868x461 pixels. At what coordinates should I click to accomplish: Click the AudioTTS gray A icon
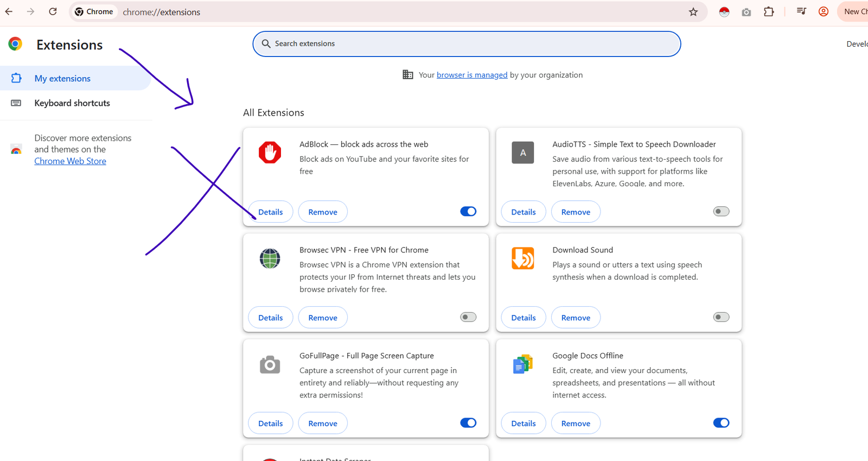pyautogui.click(x=523, y=153)
